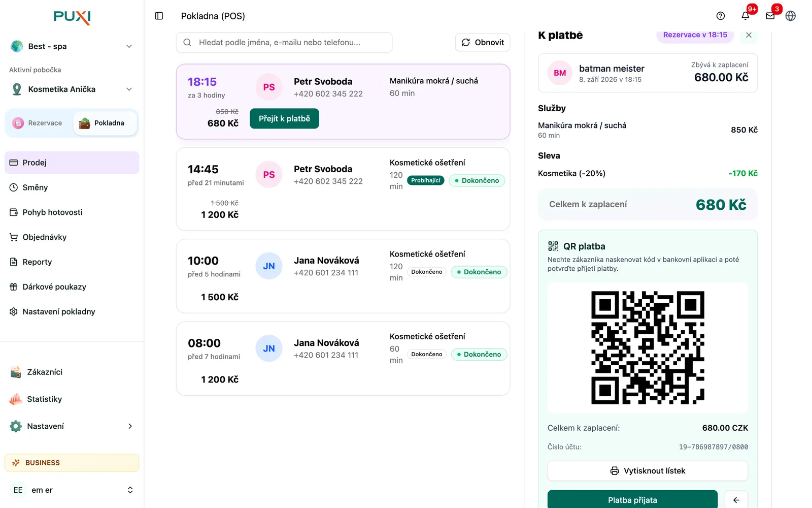Toggle the sidebar collapse icon
The height and width of the screenshot is (508, 812).
159,16
